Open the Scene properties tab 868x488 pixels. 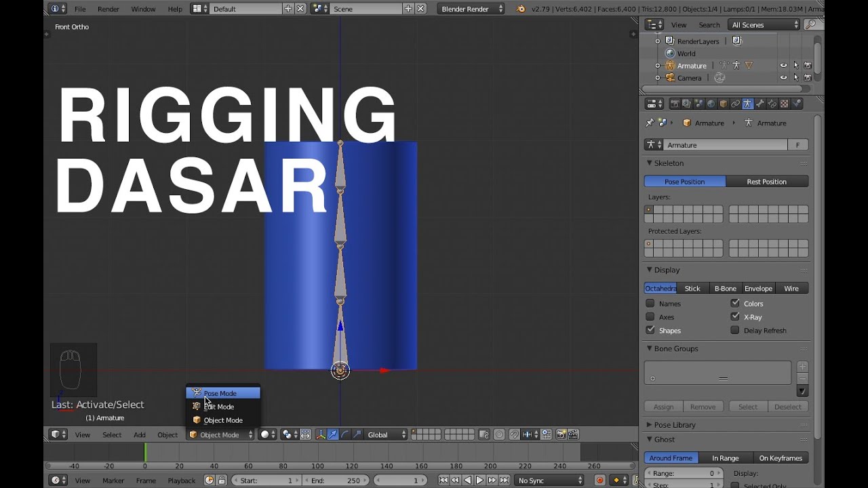point(698,104)
